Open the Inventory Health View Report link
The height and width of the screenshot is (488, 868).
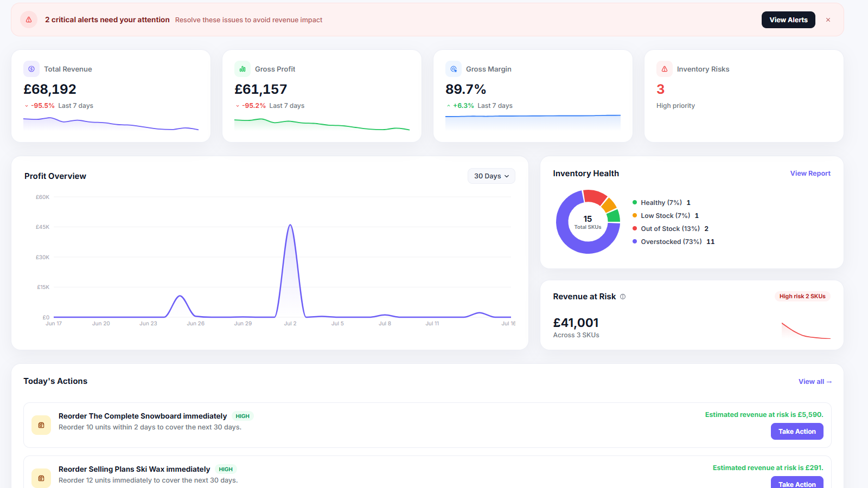[x=810, y=174]
